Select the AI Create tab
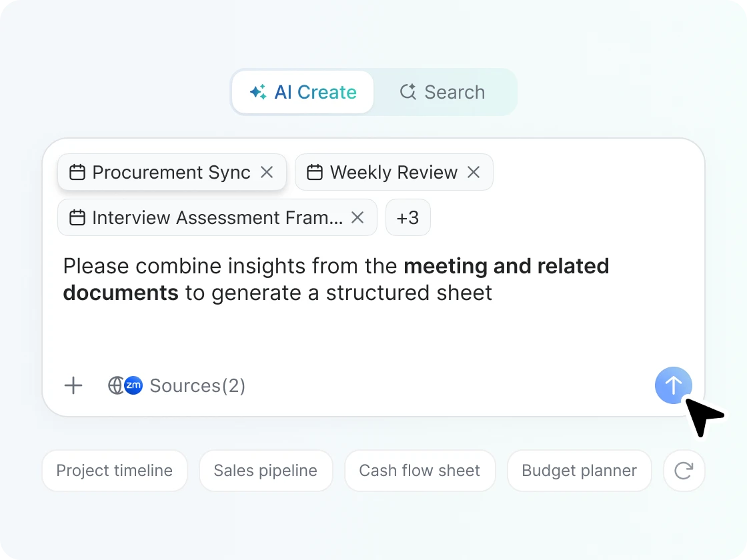Viewport: 747px width, 560px height. 302,92
